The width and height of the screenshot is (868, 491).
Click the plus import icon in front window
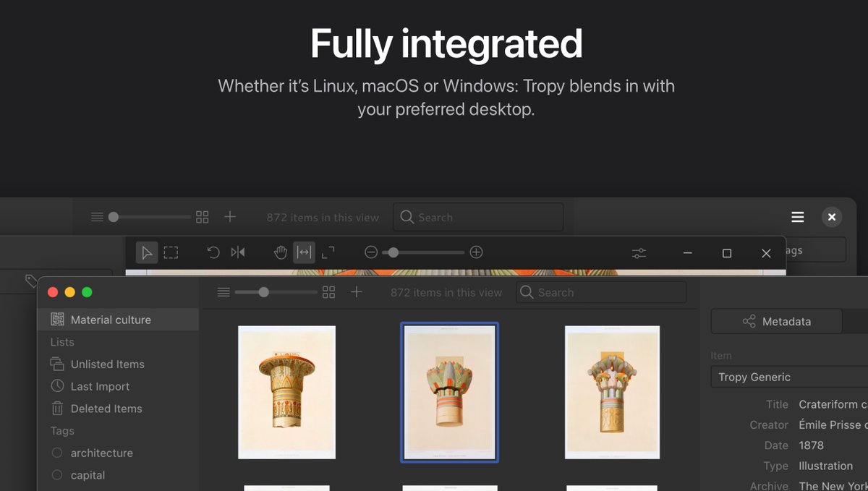pyautogui.click(x=356, y=292)
